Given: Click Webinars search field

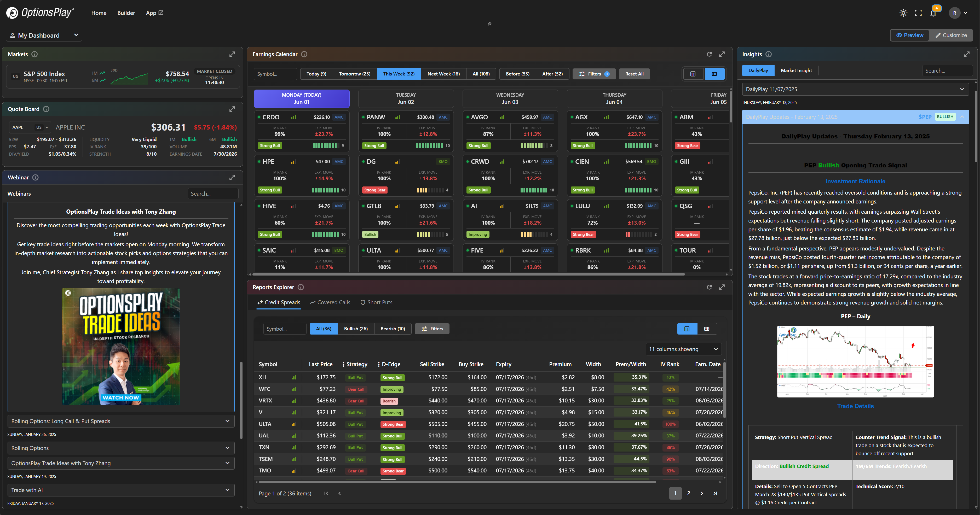Looking at the screenshot, I should point(213,194).
